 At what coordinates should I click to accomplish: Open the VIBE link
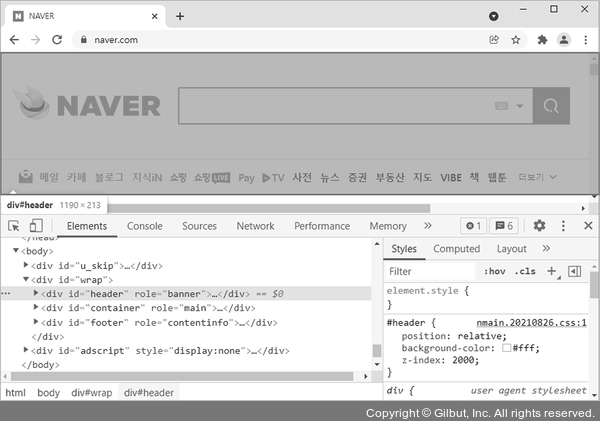coord(451,178)
